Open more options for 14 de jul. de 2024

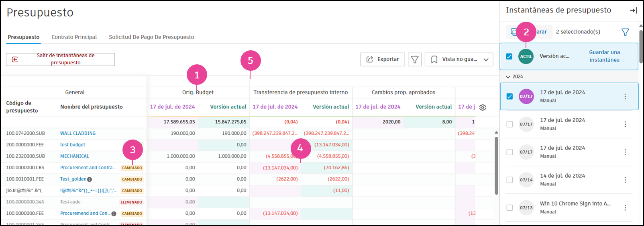(x=625, y=180)
